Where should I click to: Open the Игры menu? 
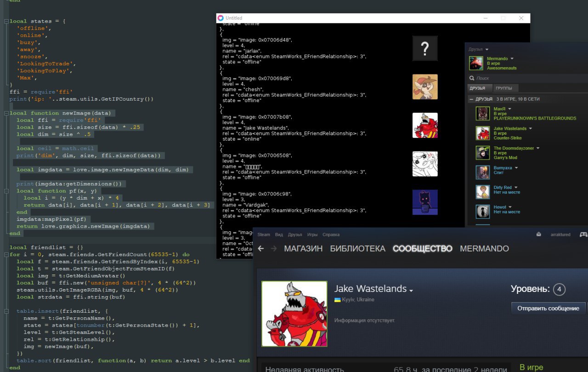(x=312, y=235)
